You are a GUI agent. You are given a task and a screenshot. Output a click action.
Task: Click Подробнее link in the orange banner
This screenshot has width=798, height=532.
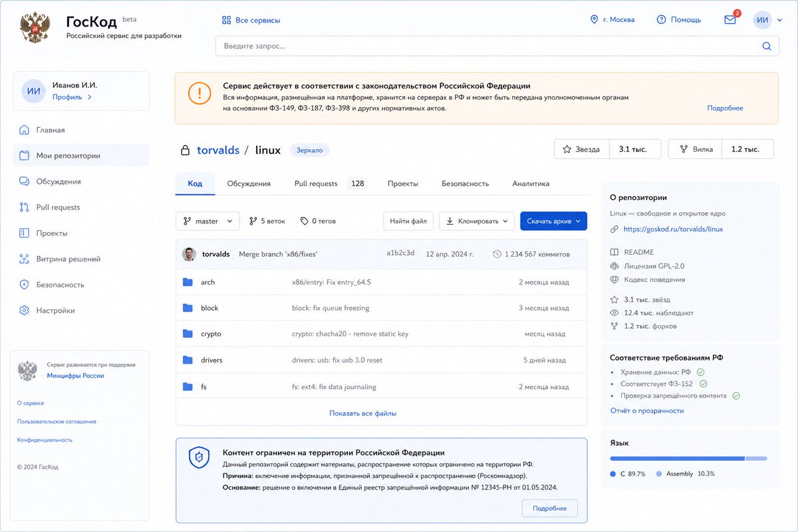click(x=725, y=108)
